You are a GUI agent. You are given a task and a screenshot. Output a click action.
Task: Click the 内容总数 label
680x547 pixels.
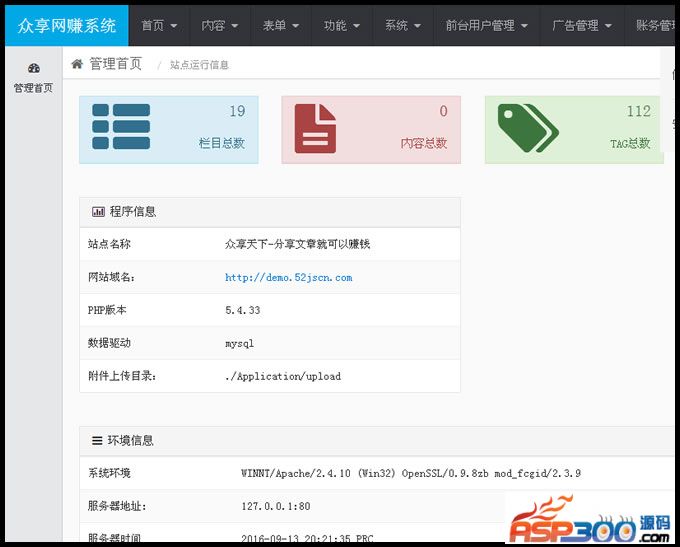click(x=423, y=143)
